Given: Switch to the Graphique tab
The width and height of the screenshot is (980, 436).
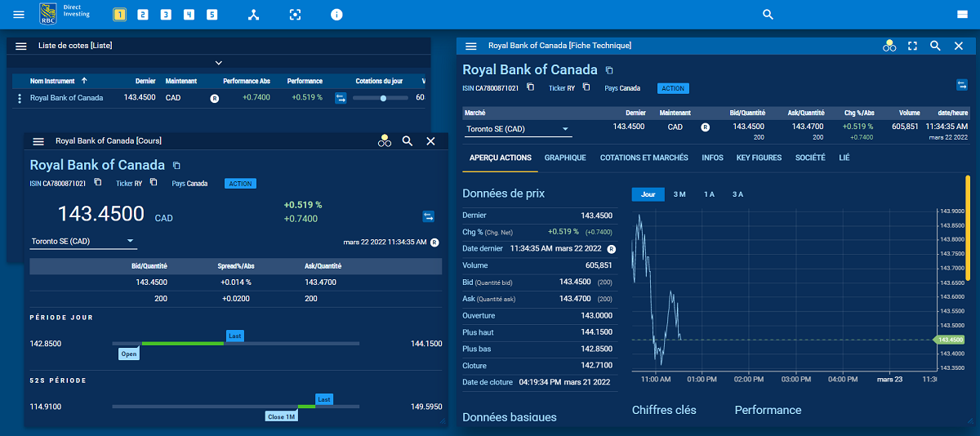Looking at the screenshot, I should pos(565,158).
